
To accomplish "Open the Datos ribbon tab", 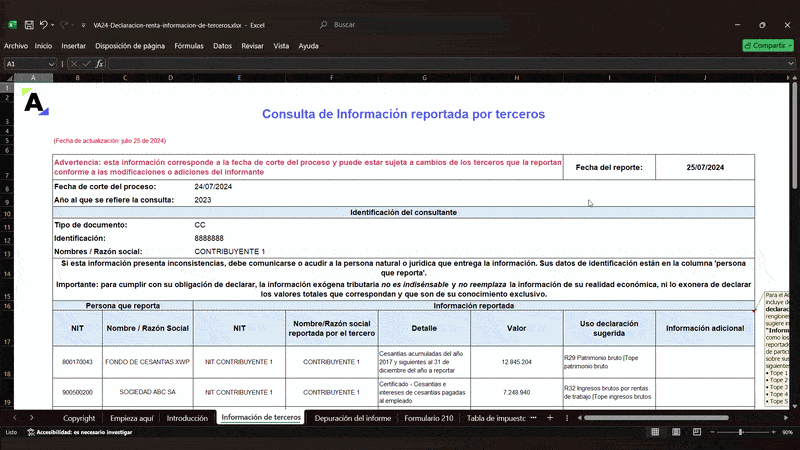I will point(222,46).
